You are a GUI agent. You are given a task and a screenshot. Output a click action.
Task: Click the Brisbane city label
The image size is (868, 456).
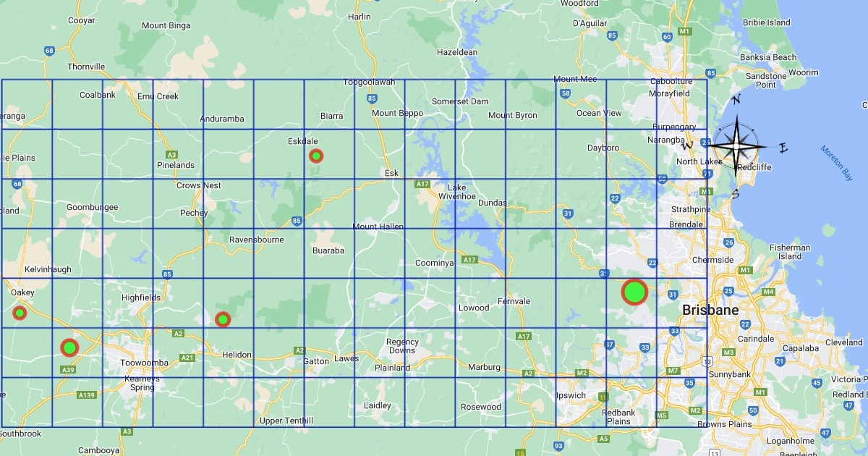point(710,311)
